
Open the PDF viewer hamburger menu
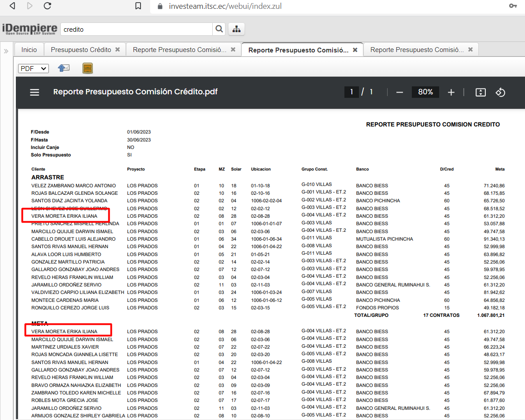tap(34, 92)
